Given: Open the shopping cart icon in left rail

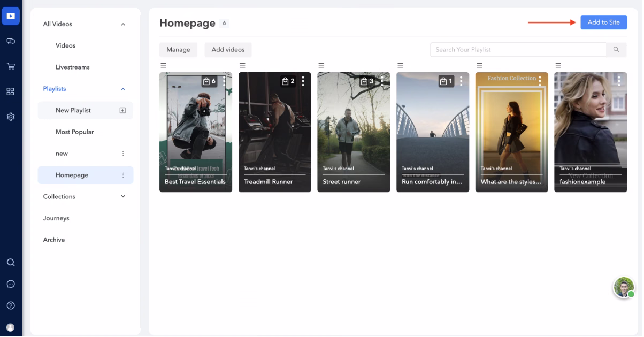Looking at the screenshot, I should pos(11,66).
